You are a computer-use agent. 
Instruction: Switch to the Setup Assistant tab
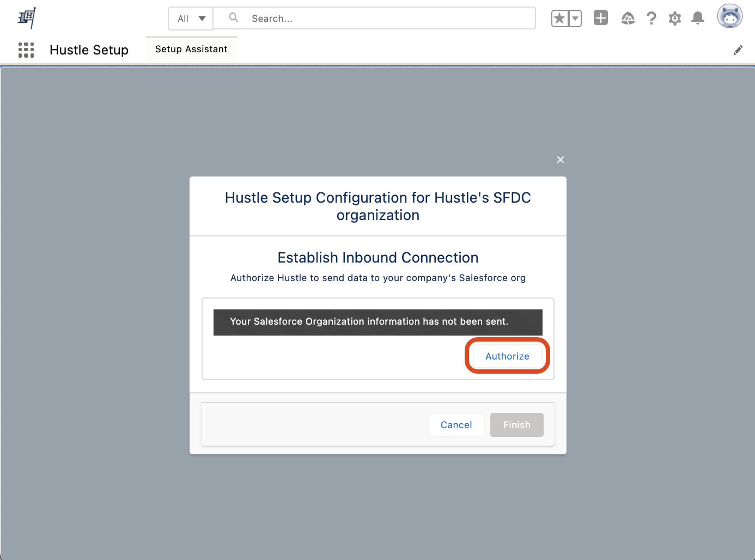pyautogui.click(x=191, y=50)
